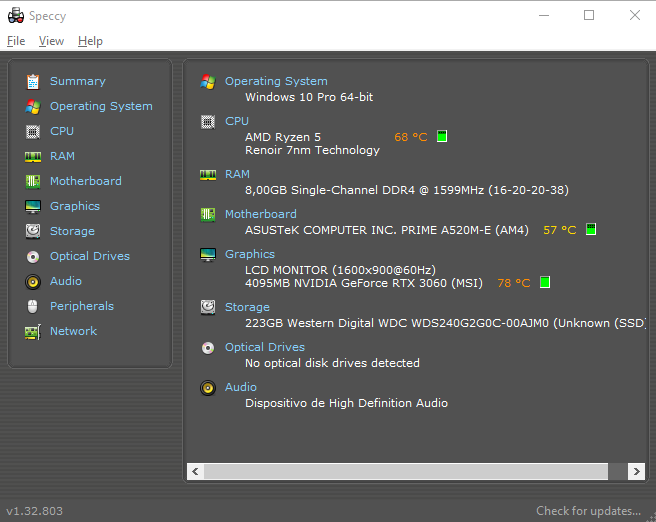Click the Network card icon in sidebar
The height and width of the screenshot is (522, 656).
click(x=33, y=332)
